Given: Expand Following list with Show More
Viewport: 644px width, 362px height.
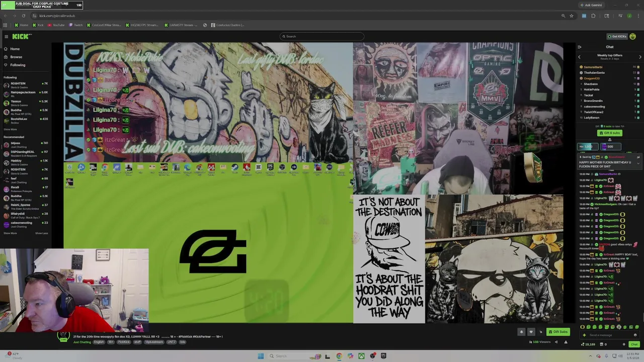Looking at the screenshot, I should [10, 129].
